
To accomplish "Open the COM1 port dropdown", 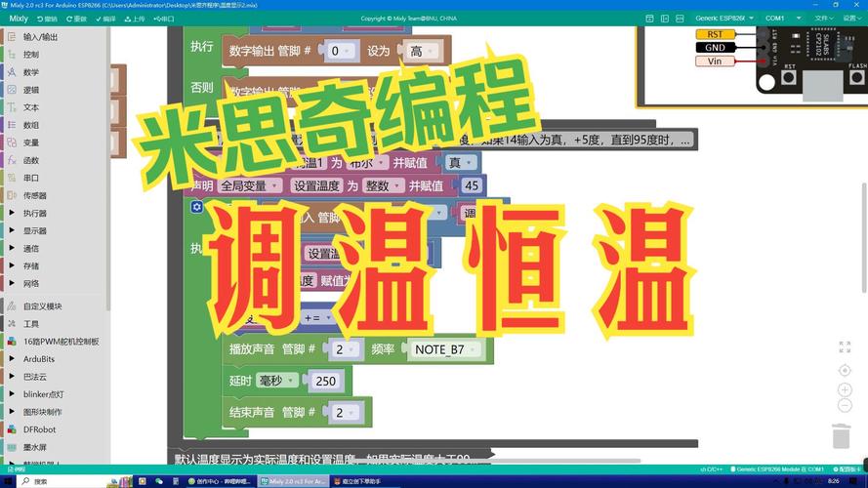I will (783, 18).
